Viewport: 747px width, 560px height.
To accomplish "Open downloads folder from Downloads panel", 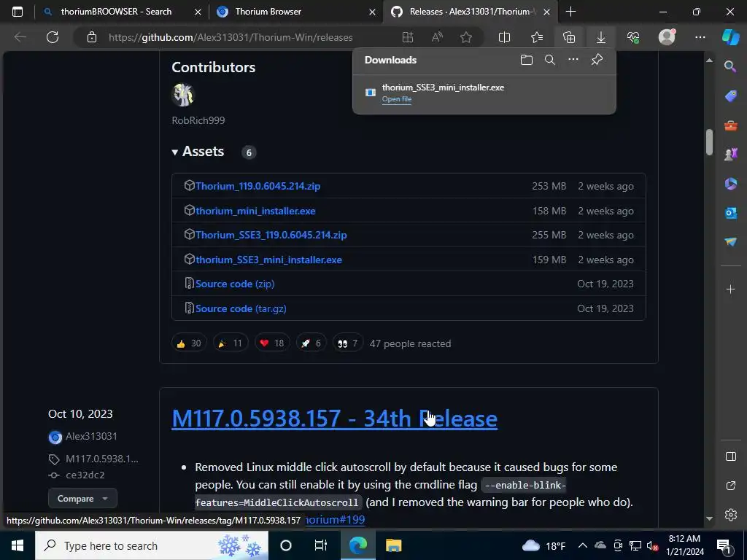I will coord(527,60).
